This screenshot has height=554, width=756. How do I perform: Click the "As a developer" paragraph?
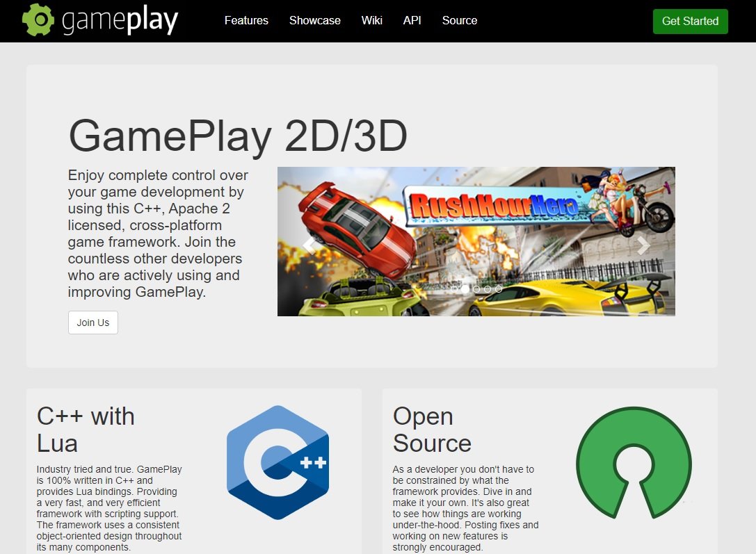click(465, 508)
